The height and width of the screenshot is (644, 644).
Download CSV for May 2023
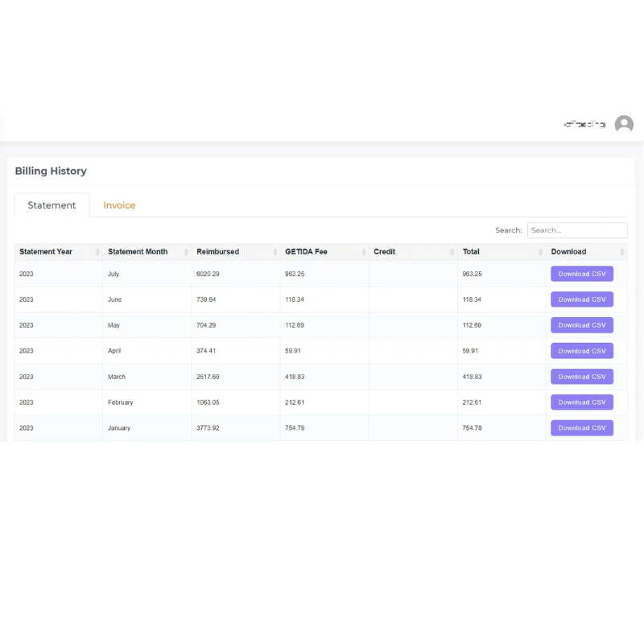[x=581, y=325]
